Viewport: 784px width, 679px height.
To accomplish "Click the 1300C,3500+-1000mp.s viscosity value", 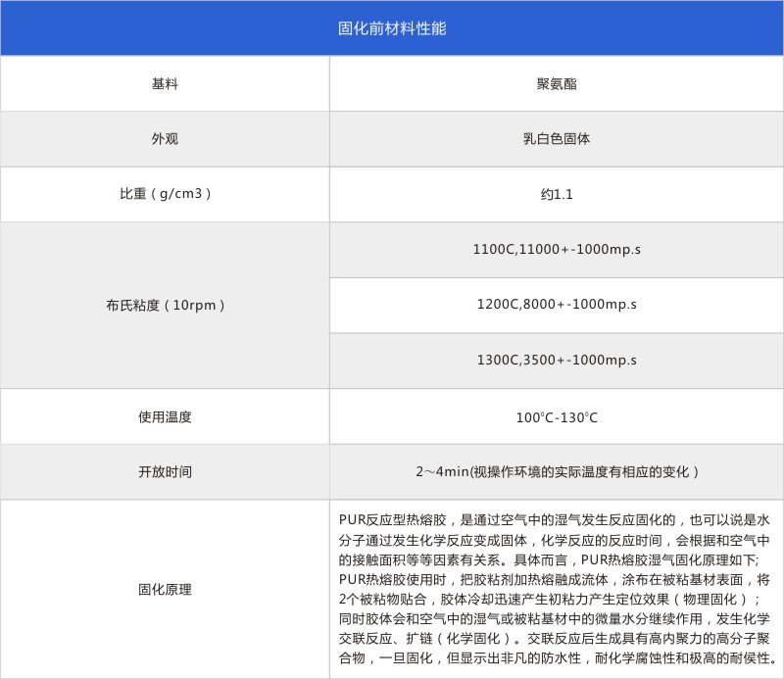I will [x=557, y=360].
